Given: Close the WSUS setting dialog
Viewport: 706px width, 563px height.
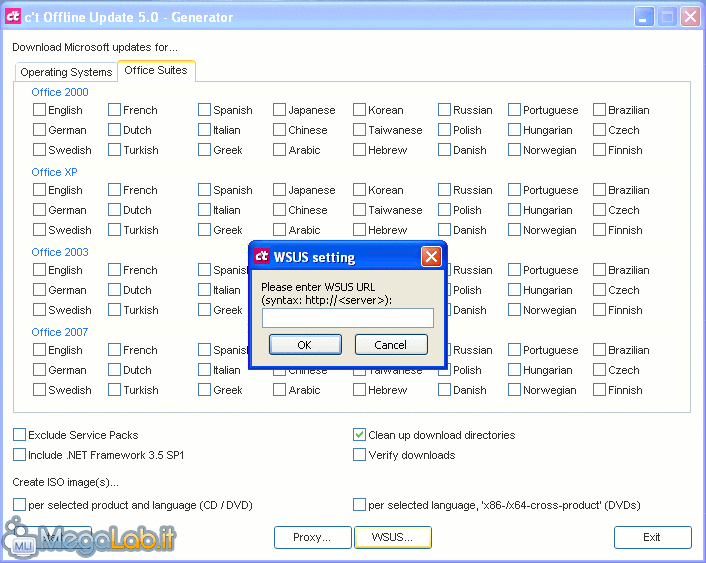Looking at the screenshot, I should (x=431, y=257).
